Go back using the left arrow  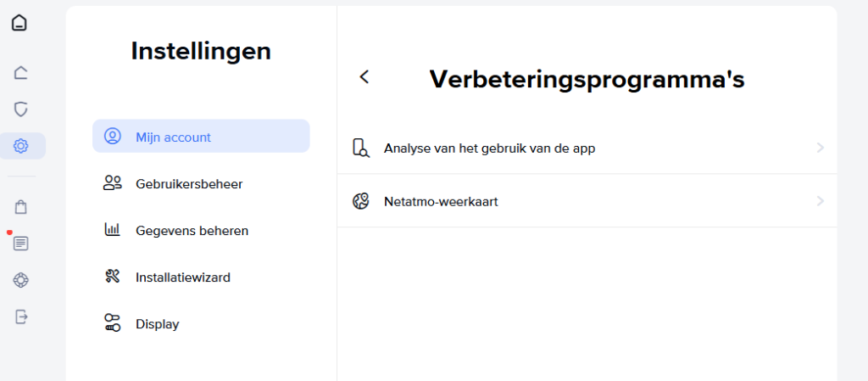click(x=364, y=77)
